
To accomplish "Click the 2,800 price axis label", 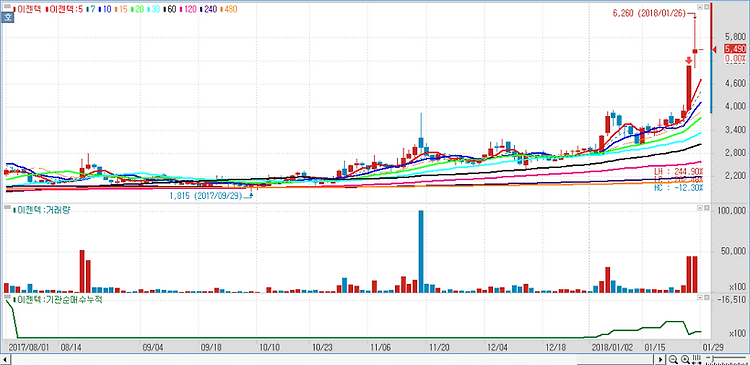I will [x=736, y=153].
